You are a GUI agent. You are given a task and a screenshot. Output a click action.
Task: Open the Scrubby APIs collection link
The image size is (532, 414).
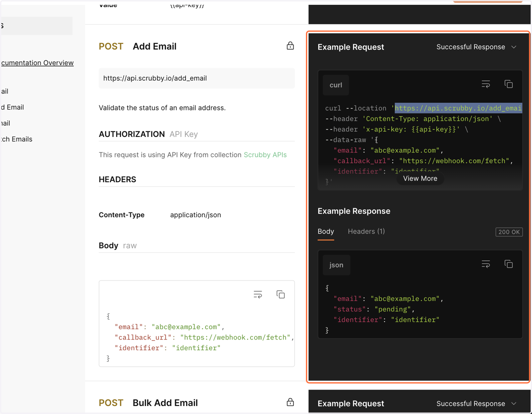click(x=265, y=155)
